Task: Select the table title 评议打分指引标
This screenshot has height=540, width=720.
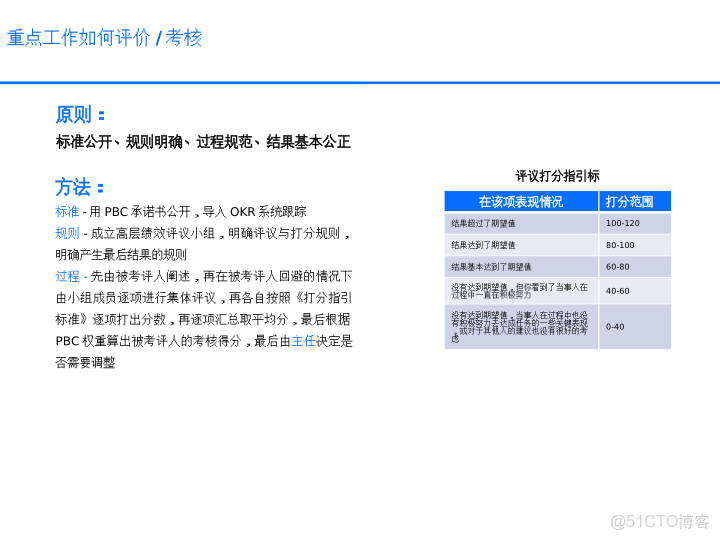Action: tap(557, 176)
